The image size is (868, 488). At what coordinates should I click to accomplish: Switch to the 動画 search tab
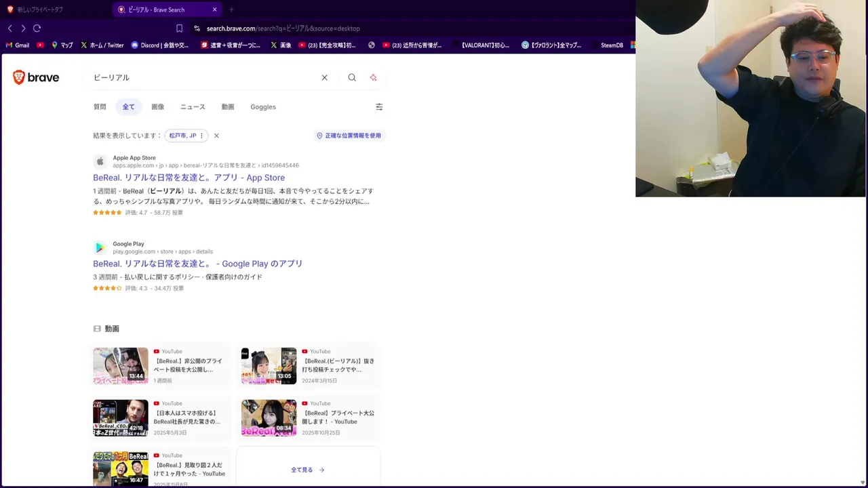[228, 106]
